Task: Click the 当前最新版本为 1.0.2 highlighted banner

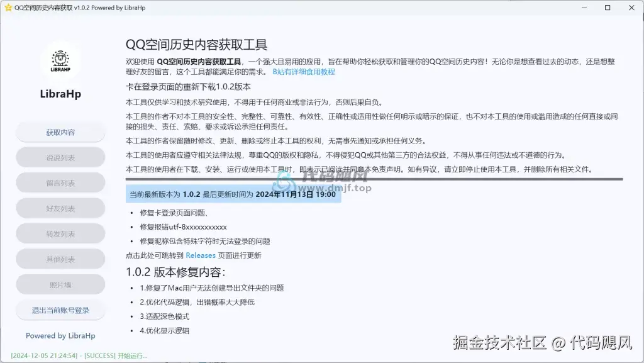Action: click(233, 194)
